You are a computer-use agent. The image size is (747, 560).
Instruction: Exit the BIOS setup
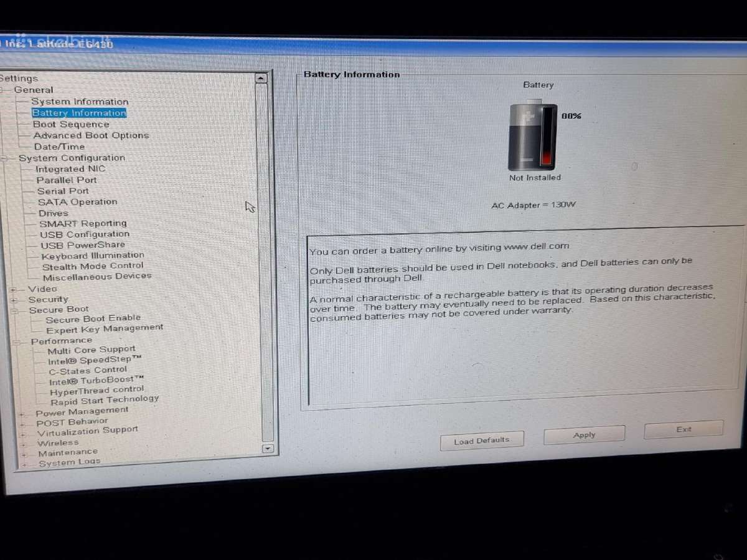[684, 429]
